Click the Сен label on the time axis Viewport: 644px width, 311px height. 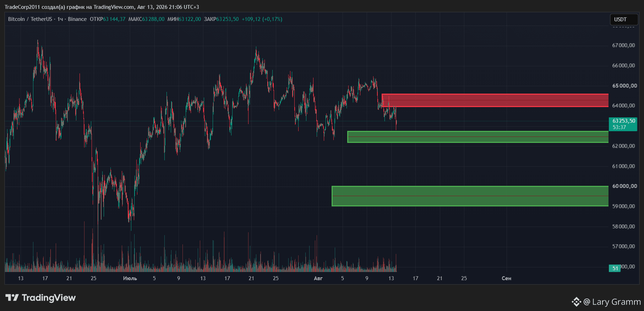(x=507, y=278)
